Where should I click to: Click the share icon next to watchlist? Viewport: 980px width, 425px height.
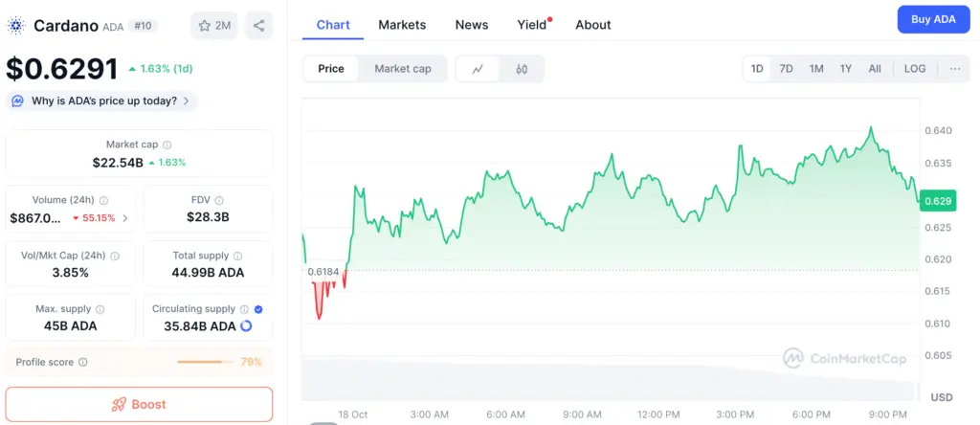click(x=258, y=26)
